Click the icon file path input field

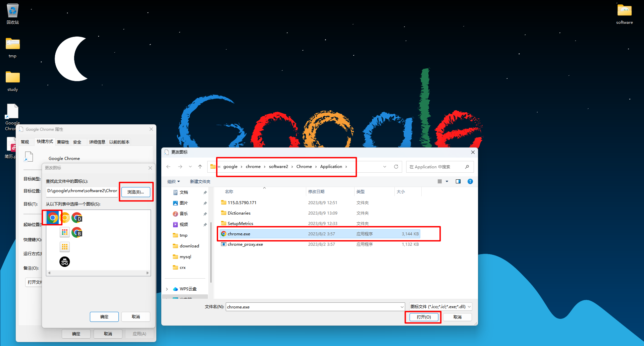point(82,191)
